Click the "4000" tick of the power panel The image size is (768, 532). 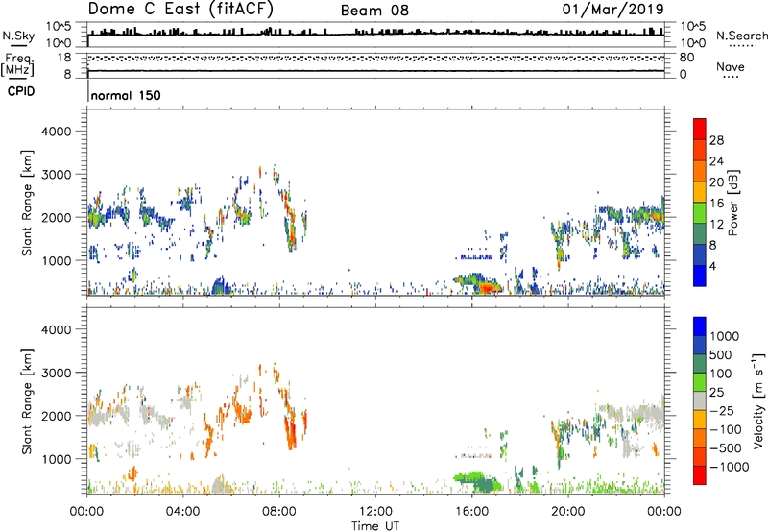[x=57, y=132]
